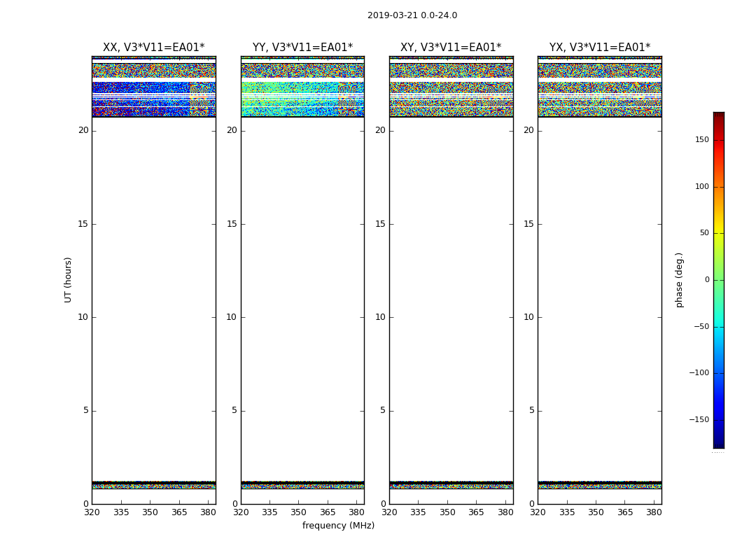Select the YY, V3*V11=EA01* panel title

pos(303,48)
